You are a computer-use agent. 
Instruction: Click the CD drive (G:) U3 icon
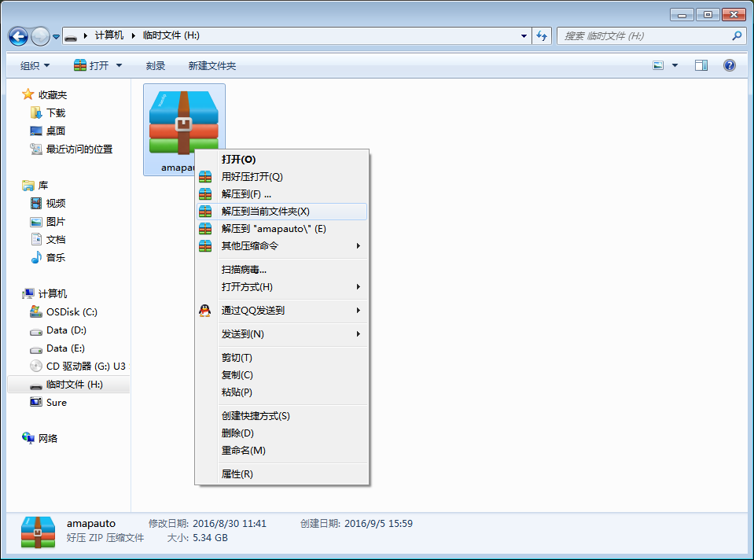click(36, 367)
